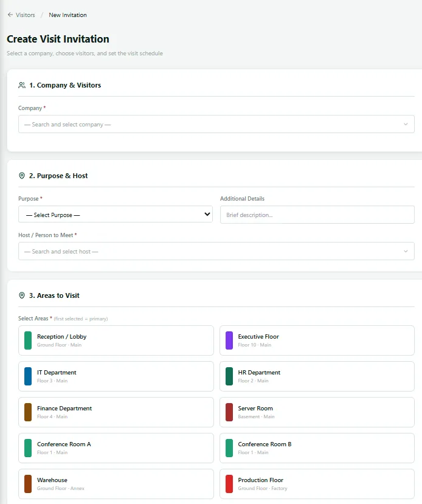
Task: Click the red marker of Production Floor
Action: (x=229, y=484)
